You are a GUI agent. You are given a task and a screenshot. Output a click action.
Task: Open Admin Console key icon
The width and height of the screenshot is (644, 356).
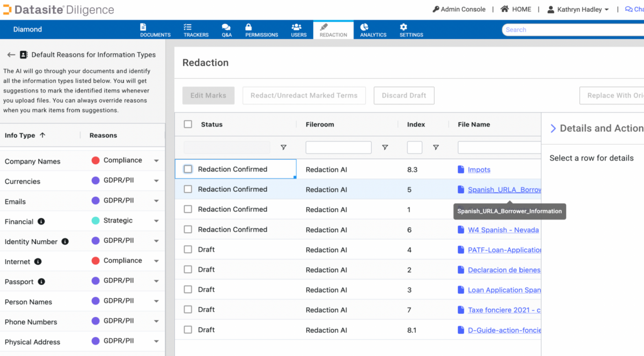click(435, 9)
